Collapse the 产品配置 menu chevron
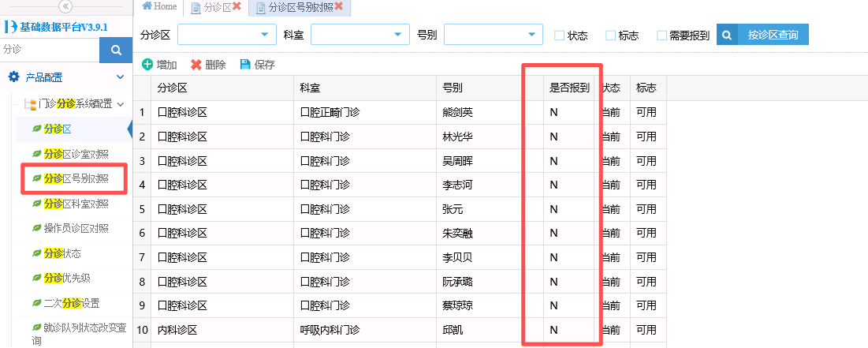868x348 pixels. pos(120,77)
